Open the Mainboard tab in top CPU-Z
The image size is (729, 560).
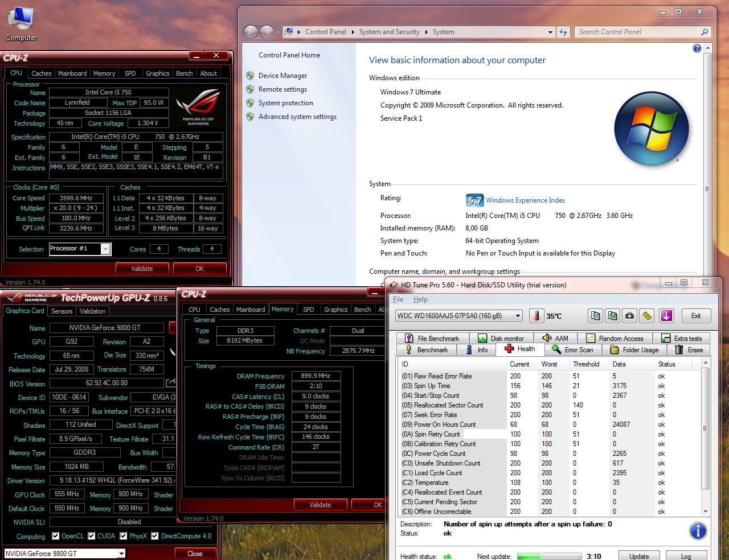coord(72,73)
